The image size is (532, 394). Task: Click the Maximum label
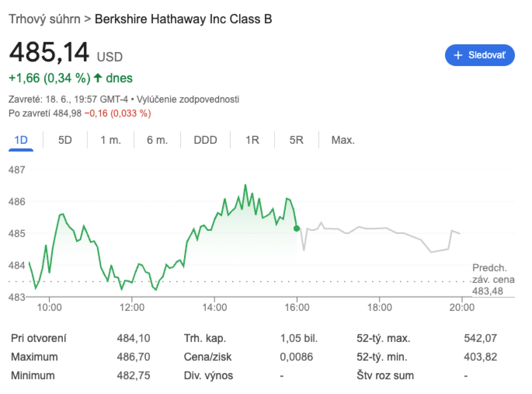34,357
